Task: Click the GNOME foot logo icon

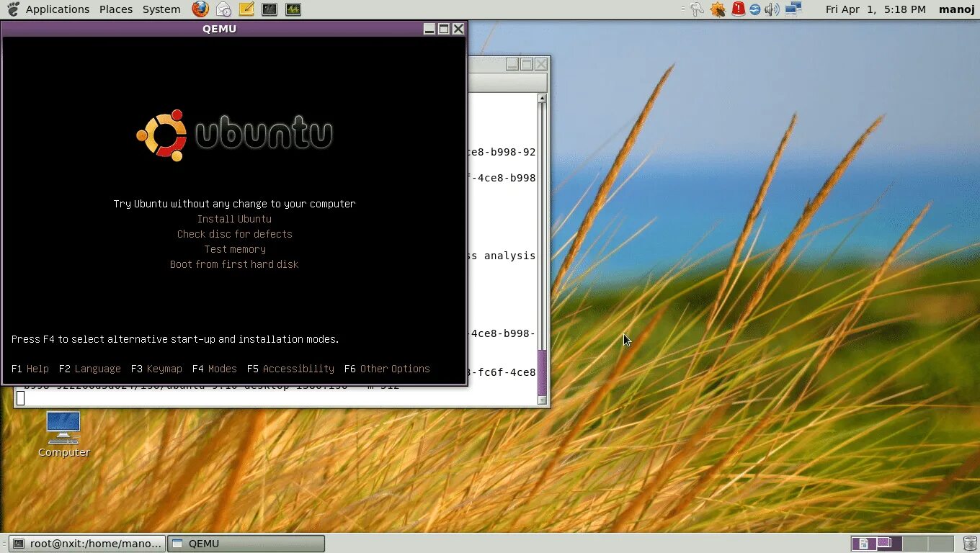Action: [12, 9]
